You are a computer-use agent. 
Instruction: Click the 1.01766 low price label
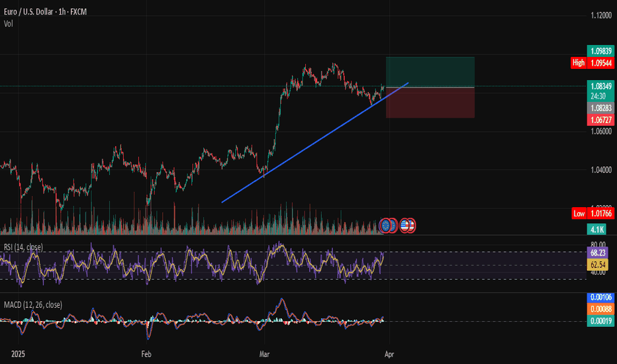(600, 213)
